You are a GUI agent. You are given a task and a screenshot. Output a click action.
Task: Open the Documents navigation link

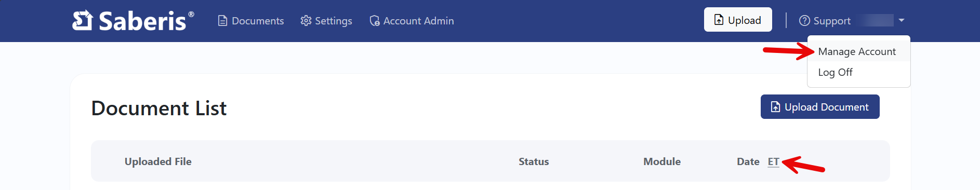click(x=251, y=21)
